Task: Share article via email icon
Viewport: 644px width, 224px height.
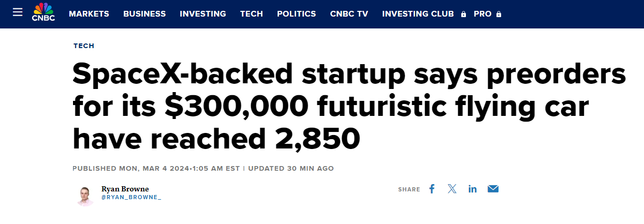Action: [x=493, y=189]
